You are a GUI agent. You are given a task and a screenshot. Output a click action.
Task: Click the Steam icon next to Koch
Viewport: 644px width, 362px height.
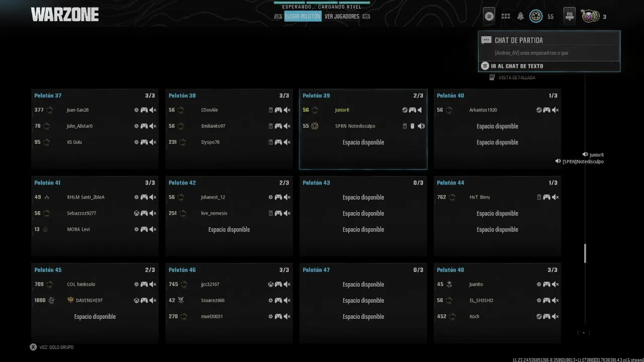(539, 317)
